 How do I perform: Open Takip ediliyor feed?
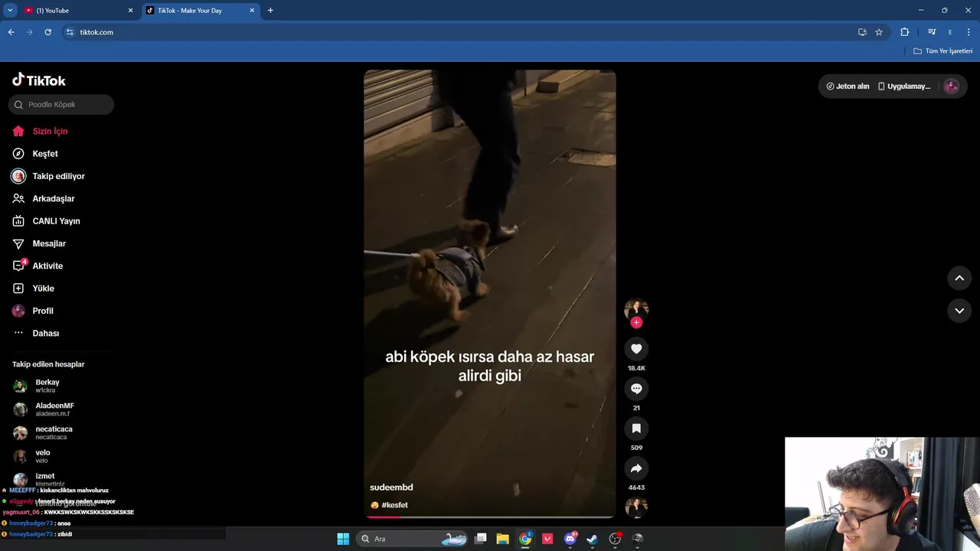[x=48, y=176]
